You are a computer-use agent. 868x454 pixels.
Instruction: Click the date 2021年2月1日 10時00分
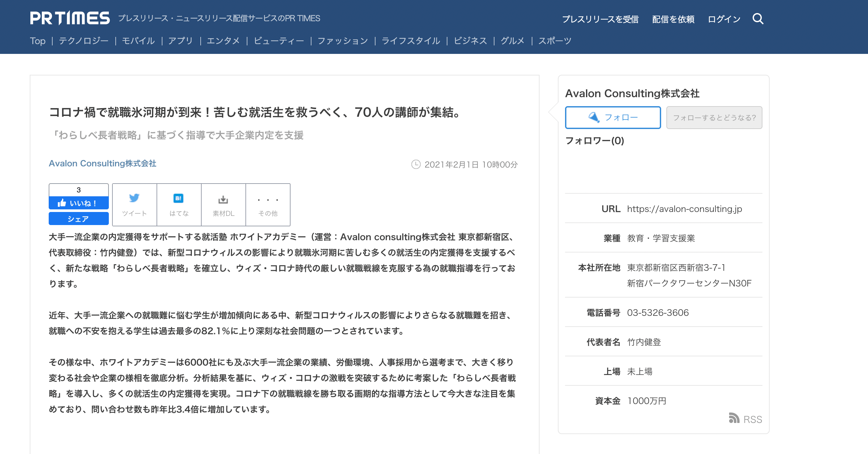click(x=471, y=164)
